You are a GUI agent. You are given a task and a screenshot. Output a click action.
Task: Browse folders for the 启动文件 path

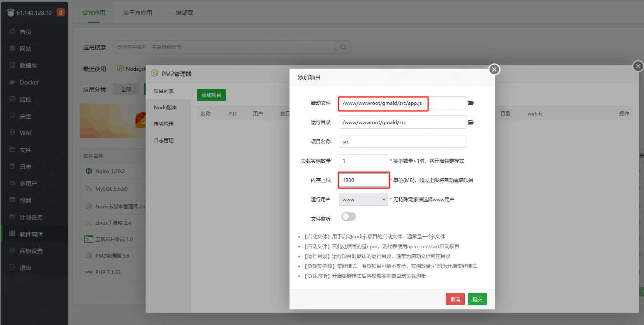click(470, 103)
